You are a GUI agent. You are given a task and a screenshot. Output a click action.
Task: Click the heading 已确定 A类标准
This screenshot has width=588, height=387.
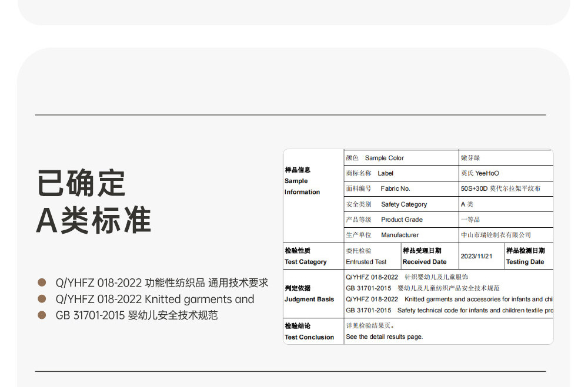coord(93,201)
